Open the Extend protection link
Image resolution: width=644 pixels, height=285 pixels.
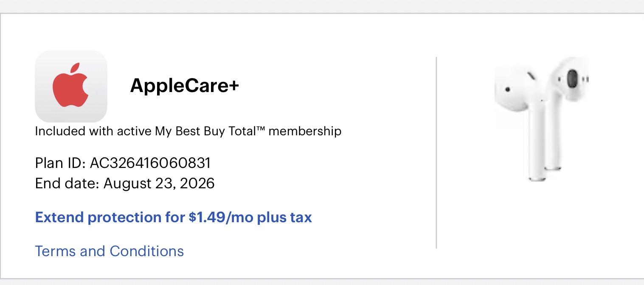click(173, 217)
